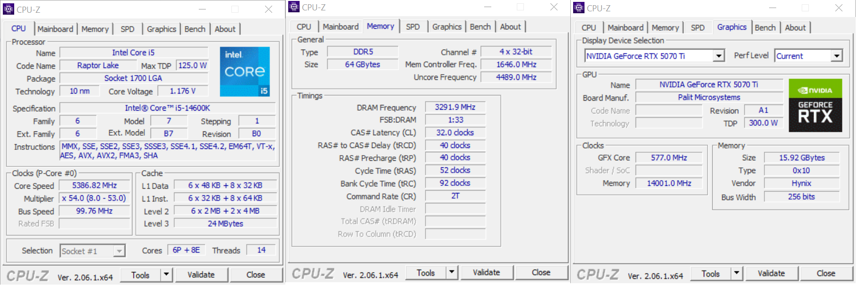This screenshot has width=868, height=287.
Task: Click Level 3 cache value 24 MBytes
Action: (x=225, y=223)
